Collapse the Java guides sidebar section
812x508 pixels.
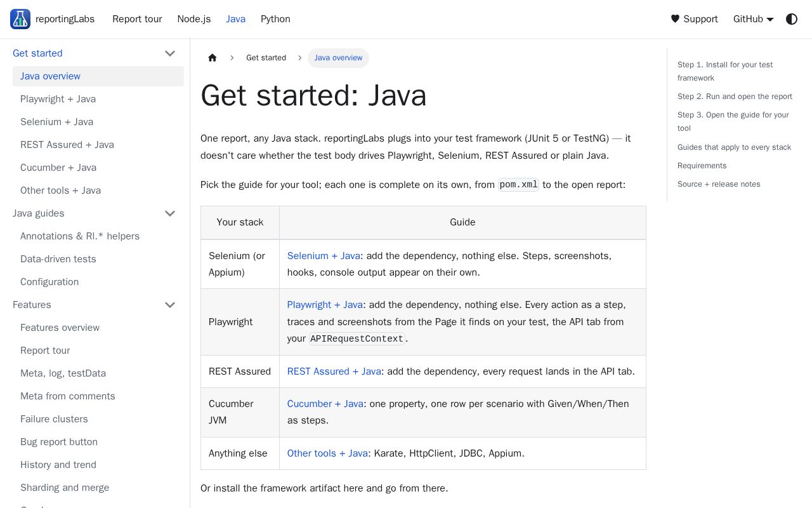tap(170, 213)
